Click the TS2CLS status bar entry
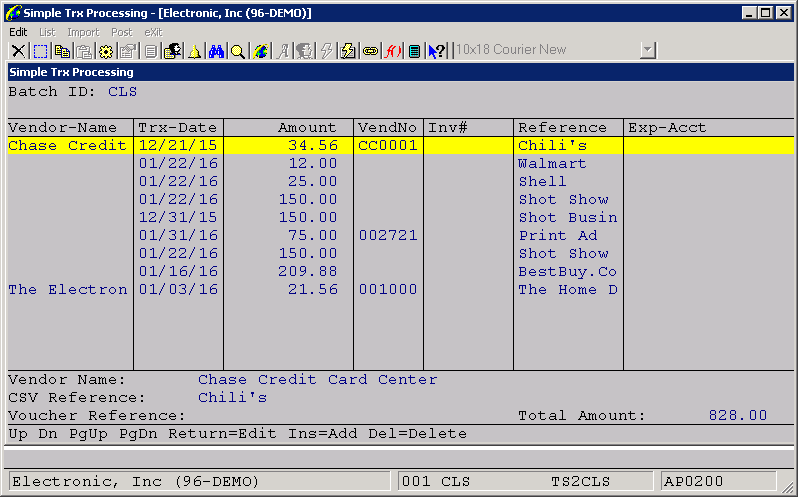 581,481
